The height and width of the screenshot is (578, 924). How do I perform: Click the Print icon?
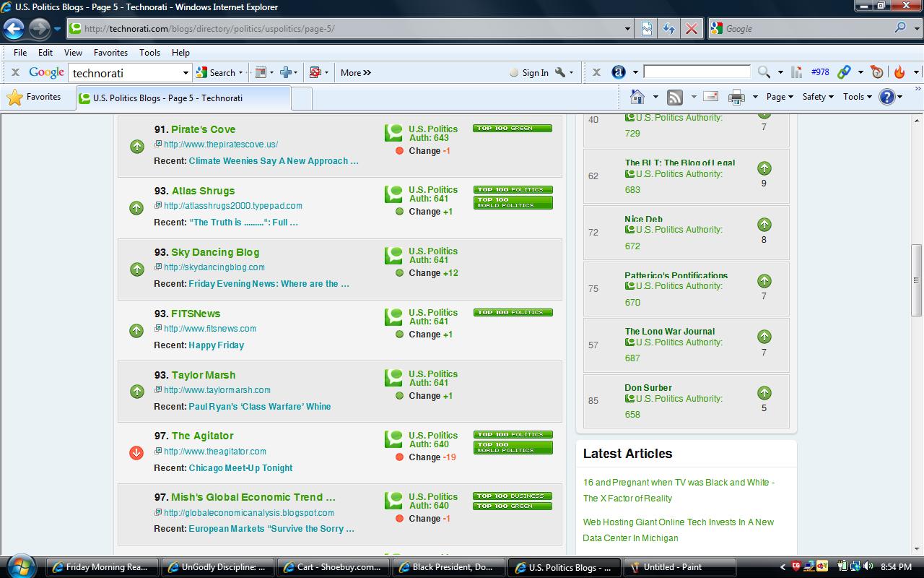click(736, 97)
